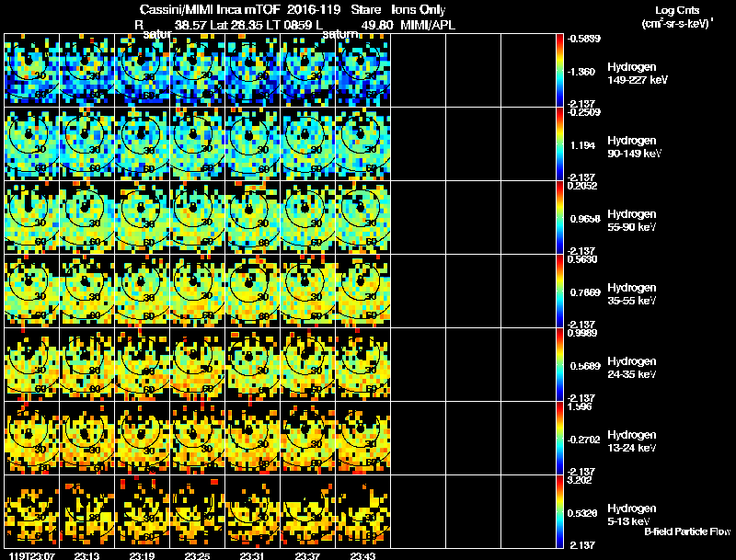Click the colorbar value '-0.2702'

pyautogui.click(x=583, y=440)
